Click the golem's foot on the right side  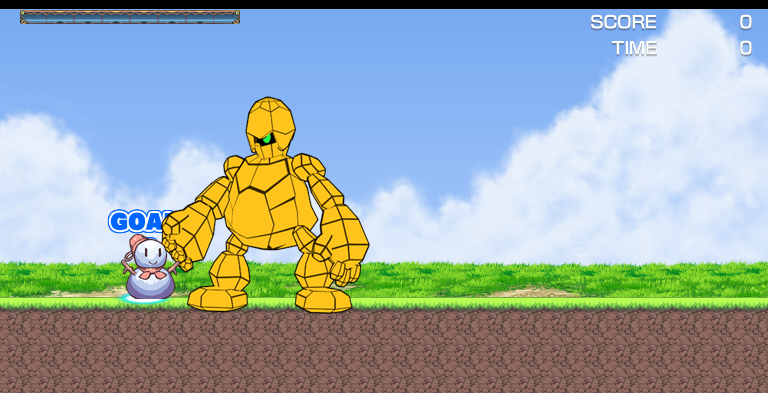coord(323,300)
